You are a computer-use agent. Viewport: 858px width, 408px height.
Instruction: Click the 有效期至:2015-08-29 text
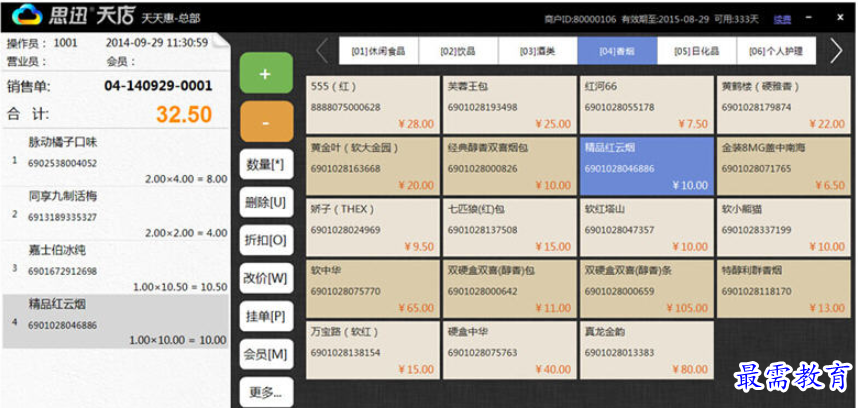[665, 19]
